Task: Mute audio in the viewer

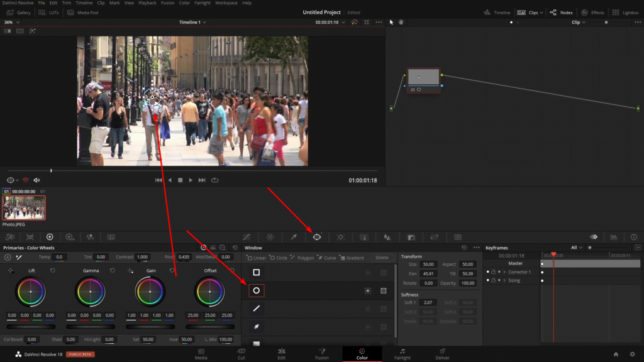Action: click(36, 179)
